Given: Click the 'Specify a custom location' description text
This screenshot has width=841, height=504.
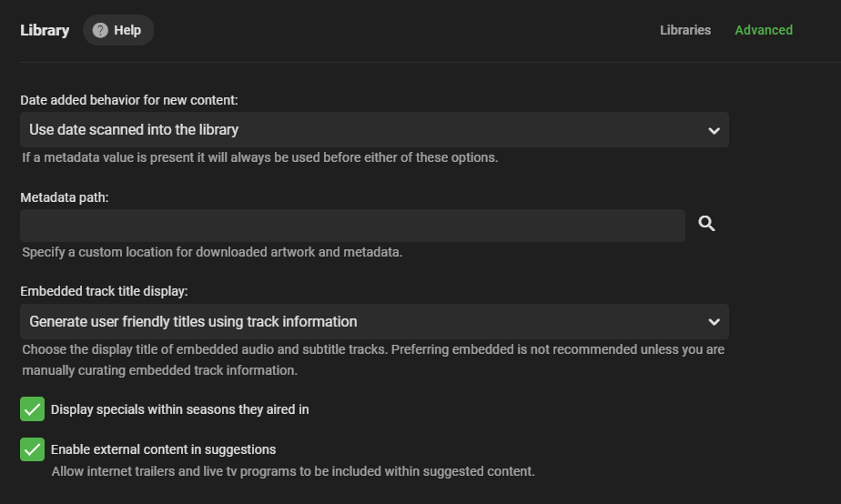Looking at the screenshot, I should [212, 252].
